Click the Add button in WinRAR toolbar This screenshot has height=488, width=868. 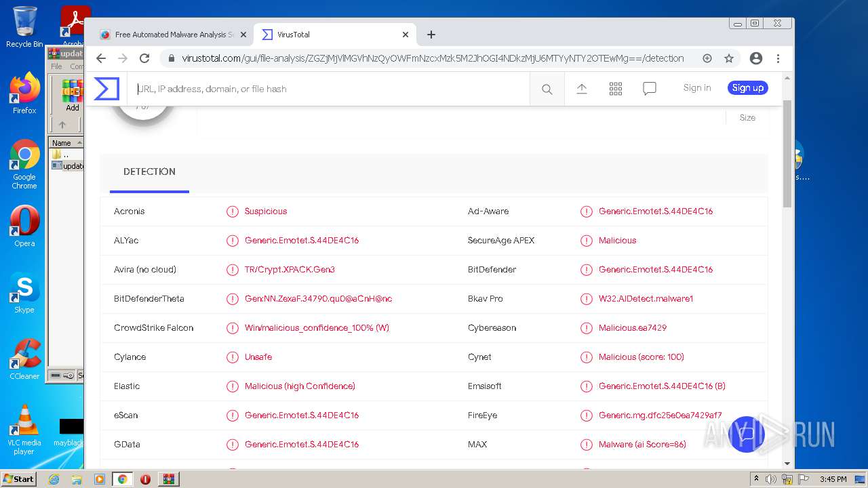point(72,96)
